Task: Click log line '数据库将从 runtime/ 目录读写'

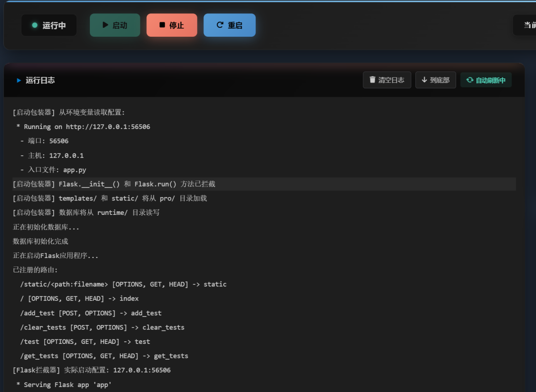Action: tap(86, 212)
